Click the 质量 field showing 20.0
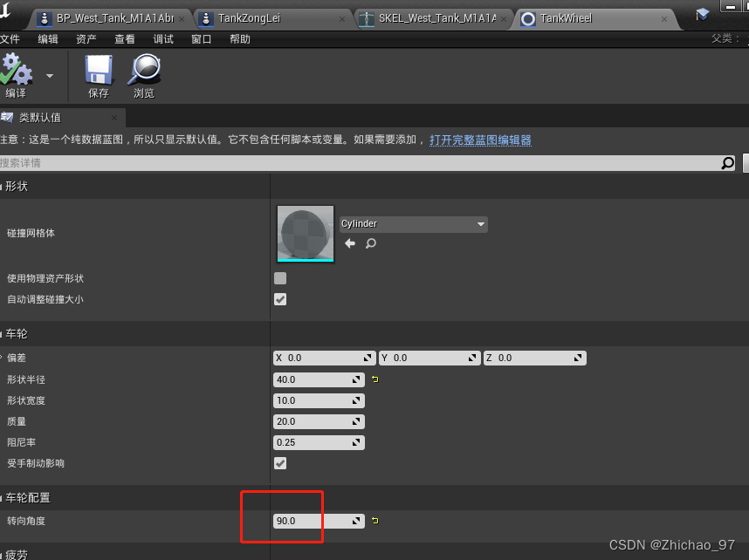The width and height of the screenshot is (749, 560). coord(319,421)
